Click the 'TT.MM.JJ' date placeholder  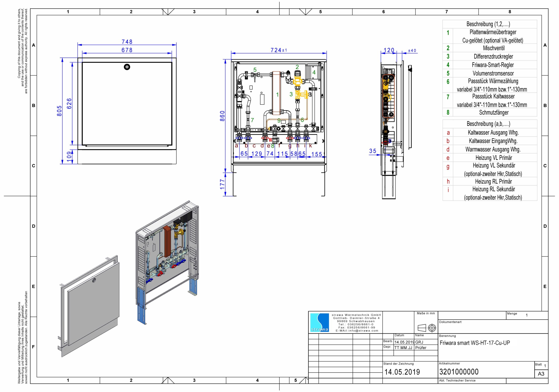tap(404, 348)
